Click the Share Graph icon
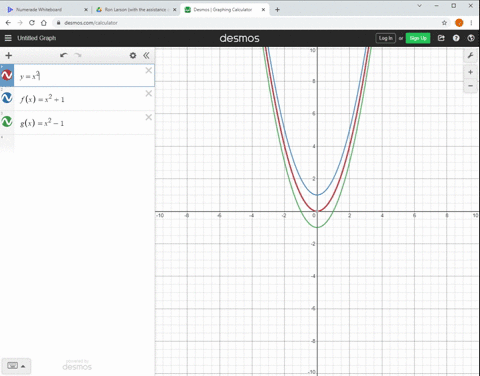Screen dimensions: 480x376 pyautogui.click(x=441, y=38)
